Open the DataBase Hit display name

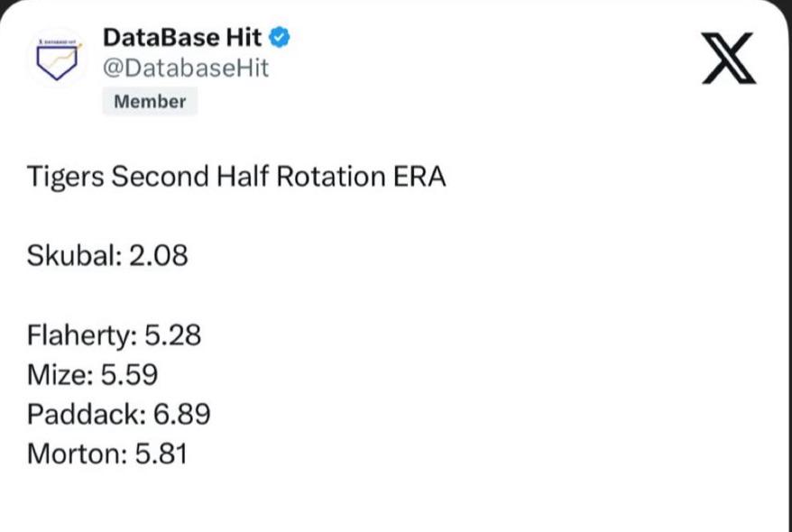click(182, 38)
